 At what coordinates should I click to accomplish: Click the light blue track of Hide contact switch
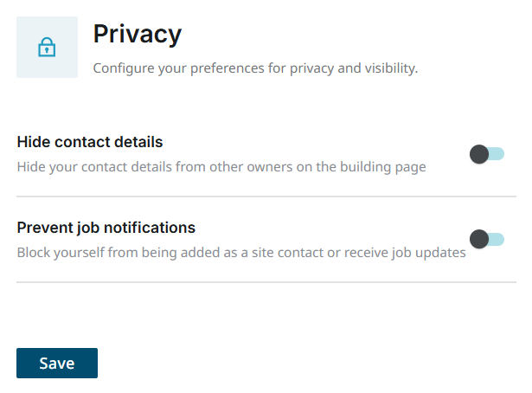497,154
